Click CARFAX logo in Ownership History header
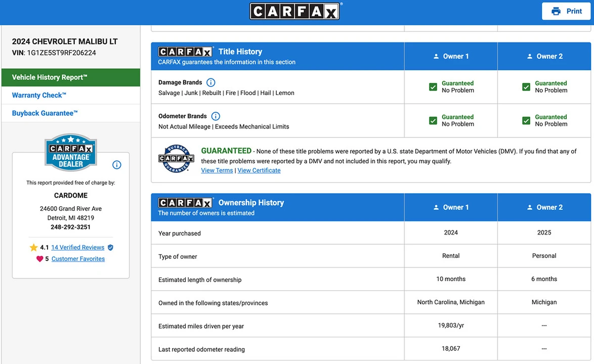Screen dimensions: 594x364 click(186, 202)
